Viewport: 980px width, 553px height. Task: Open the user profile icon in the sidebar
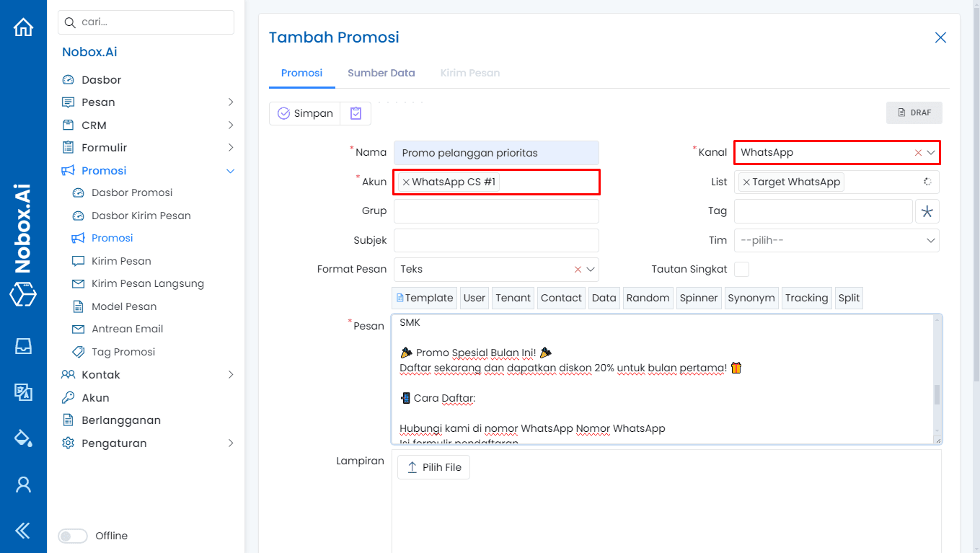point(24,485)
